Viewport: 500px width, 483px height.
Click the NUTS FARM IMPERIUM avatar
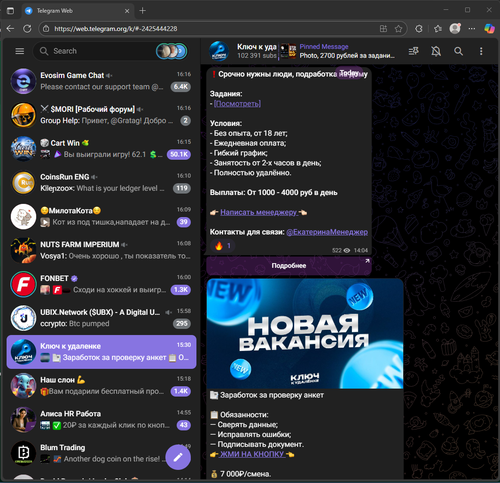pos(23,250)
